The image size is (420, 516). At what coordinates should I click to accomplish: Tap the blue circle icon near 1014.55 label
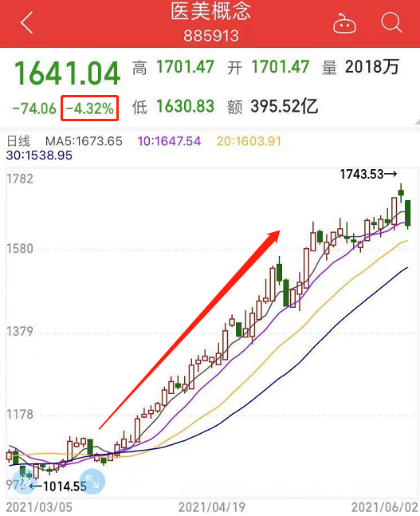coord(25,481)
